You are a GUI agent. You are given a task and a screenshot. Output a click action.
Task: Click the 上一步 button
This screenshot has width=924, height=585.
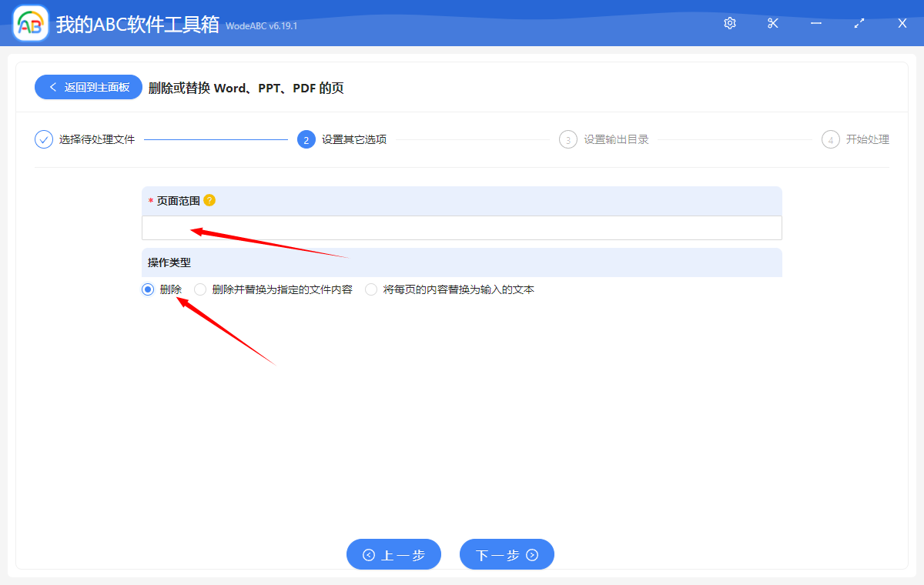click(393, 554)
